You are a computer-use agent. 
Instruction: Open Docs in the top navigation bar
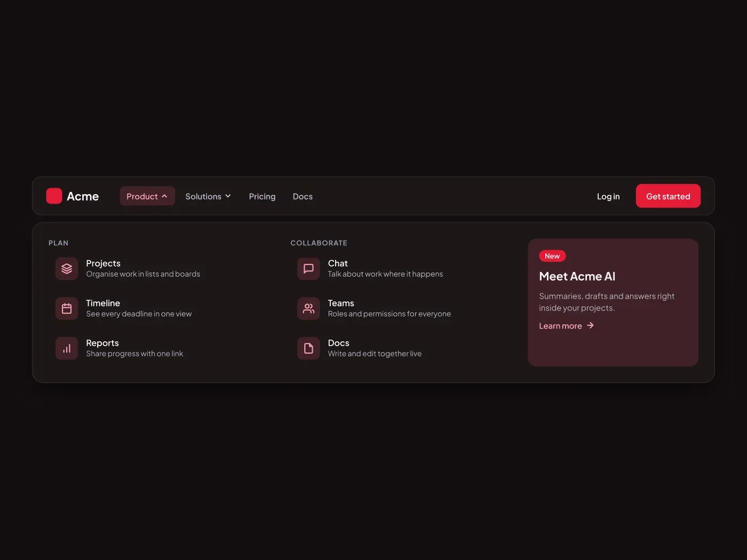click(303, 196)
